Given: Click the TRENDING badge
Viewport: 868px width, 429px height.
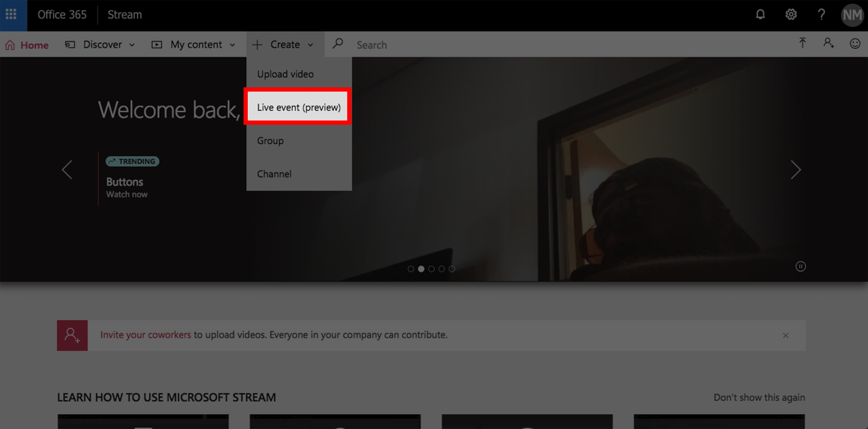Looking at the screenshot, I should pos(133,161).
